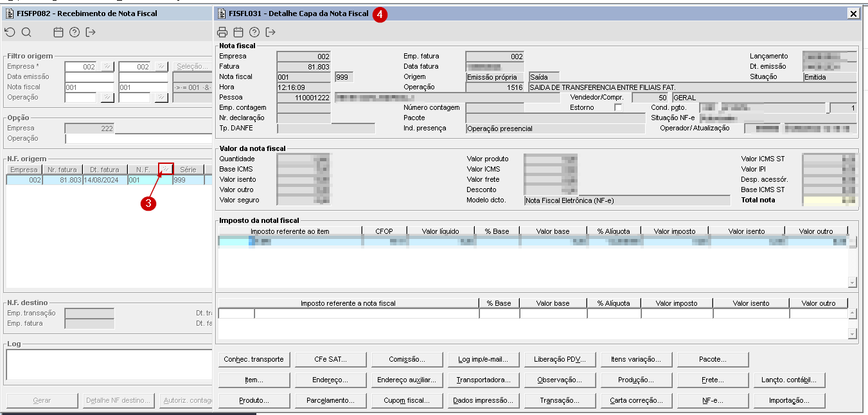Select cell 14/08/2024 in N.F. origem grid

[105, 181]
